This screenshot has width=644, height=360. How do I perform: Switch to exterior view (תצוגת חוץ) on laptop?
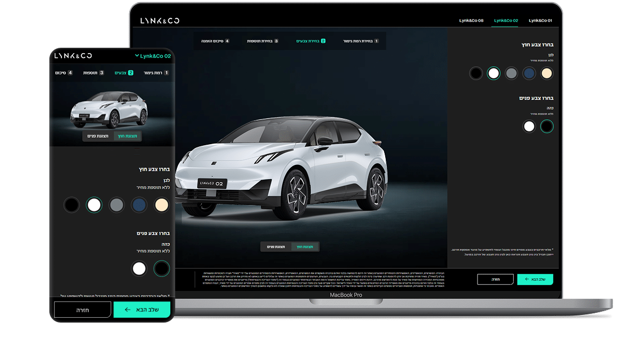[305, 247]
